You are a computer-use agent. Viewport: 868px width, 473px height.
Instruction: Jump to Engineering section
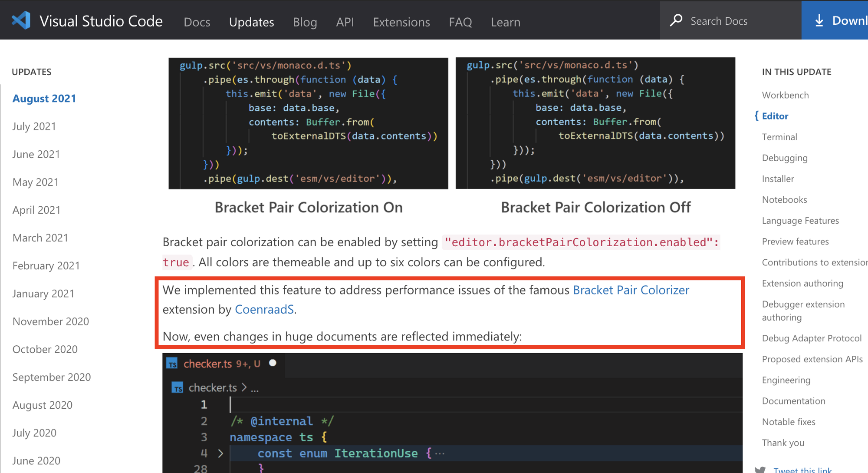(786, 380)
